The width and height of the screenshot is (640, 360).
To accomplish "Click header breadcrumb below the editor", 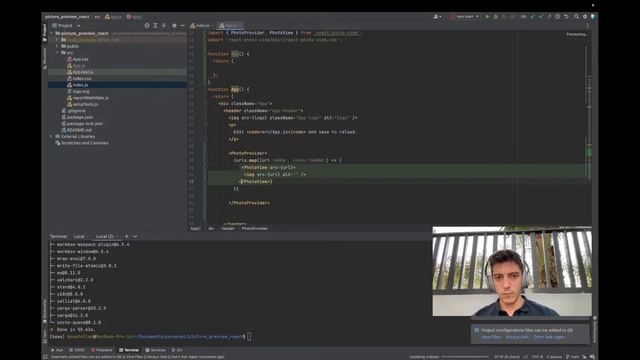I will click(228, 229).
